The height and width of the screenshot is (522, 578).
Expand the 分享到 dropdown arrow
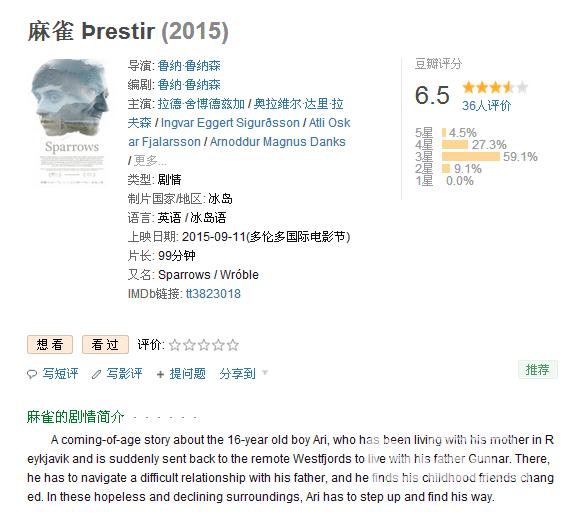[x=265, y=373]
